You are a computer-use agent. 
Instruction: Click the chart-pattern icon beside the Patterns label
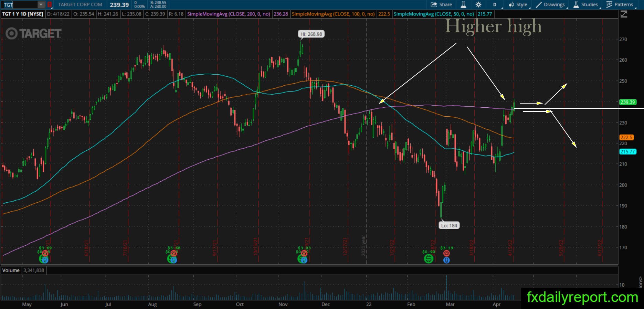(609, 5)
